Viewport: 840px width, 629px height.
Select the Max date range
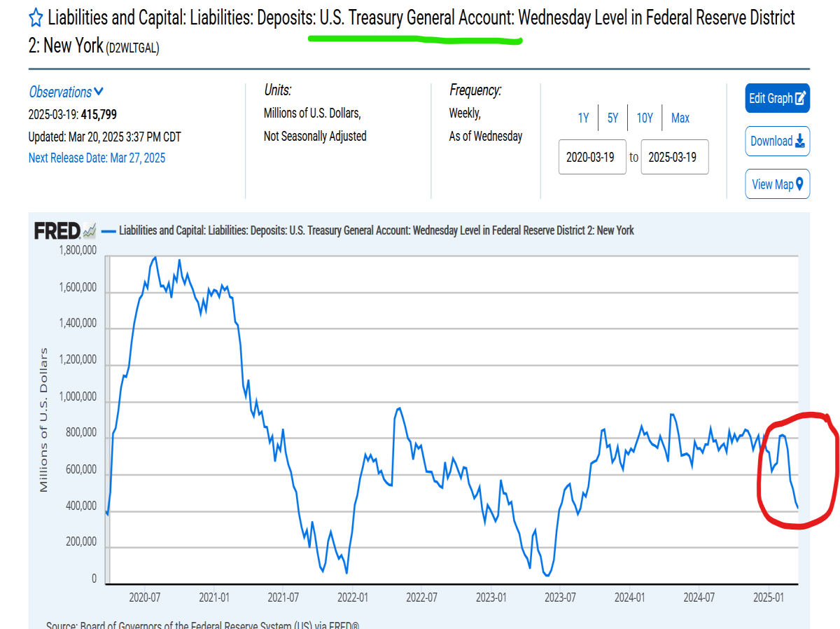680,118
